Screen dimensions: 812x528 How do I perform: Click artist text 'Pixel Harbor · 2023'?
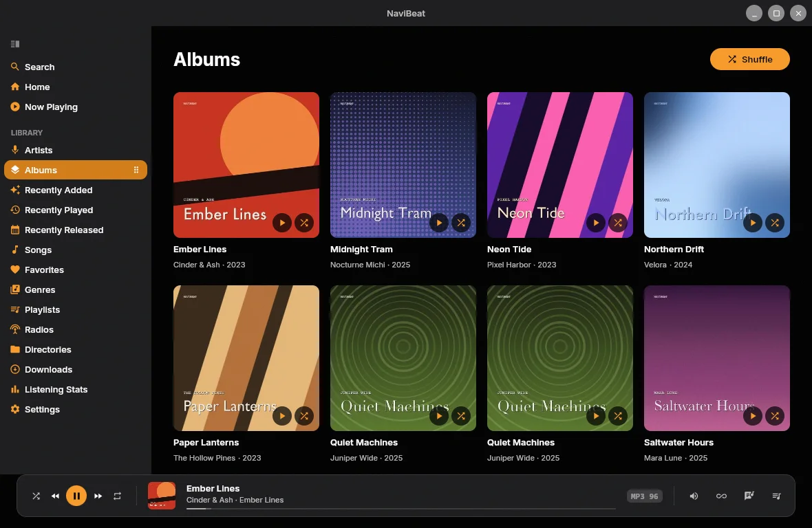[522, 265]
